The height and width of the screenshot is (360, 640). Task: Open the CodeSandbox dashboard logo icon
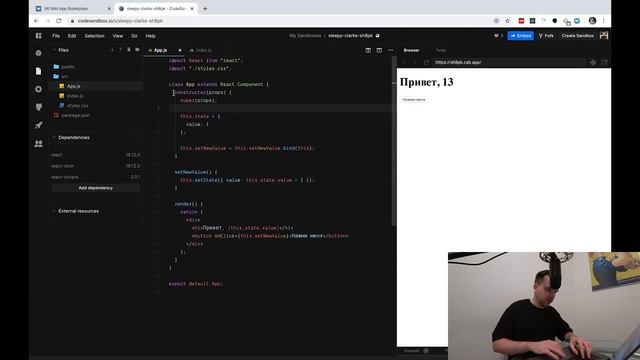[38, 36]
